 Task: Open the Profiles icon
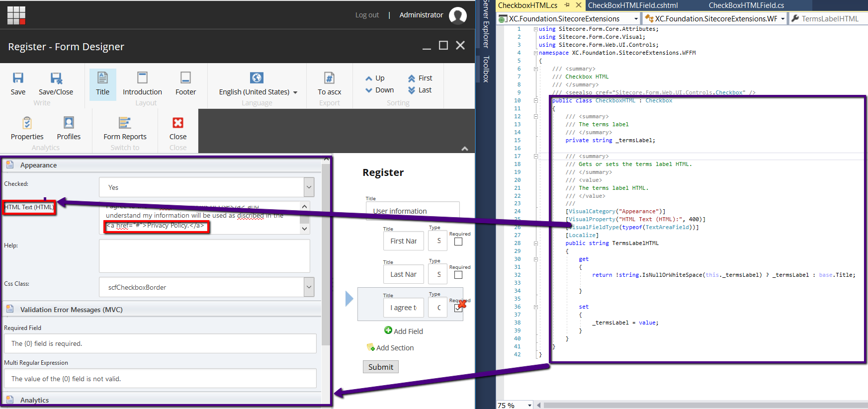click(69, 122)
